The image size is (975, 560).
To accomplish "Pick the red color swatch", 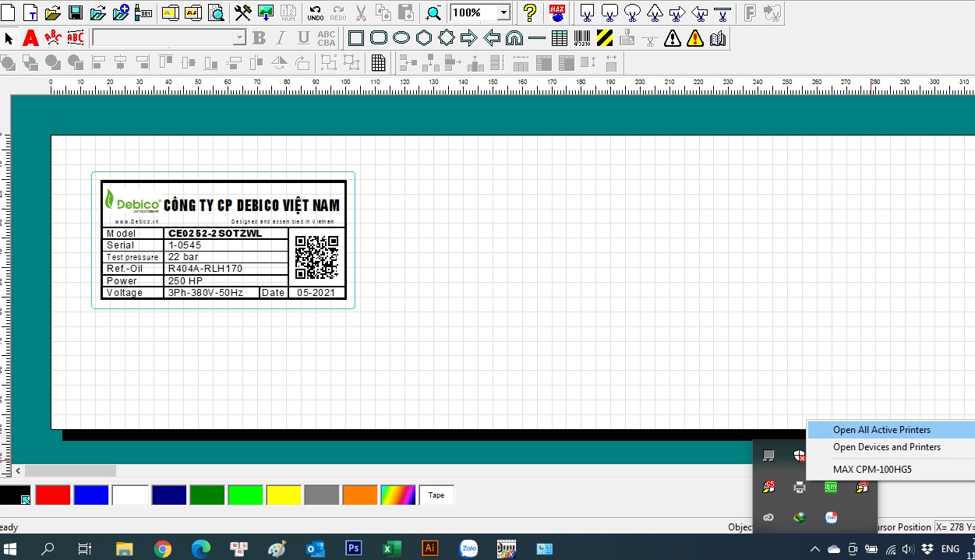I will pos(53,495).
